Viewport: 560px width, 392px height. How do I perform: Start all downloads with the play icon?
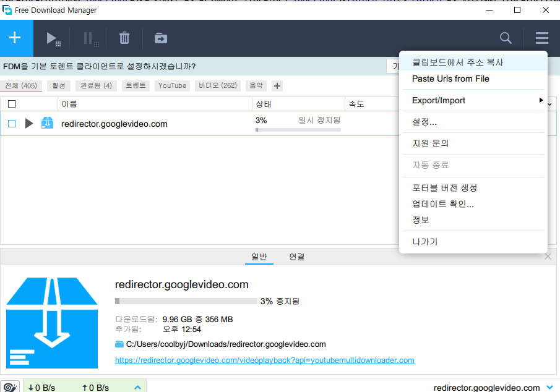(x=53, y=38)
